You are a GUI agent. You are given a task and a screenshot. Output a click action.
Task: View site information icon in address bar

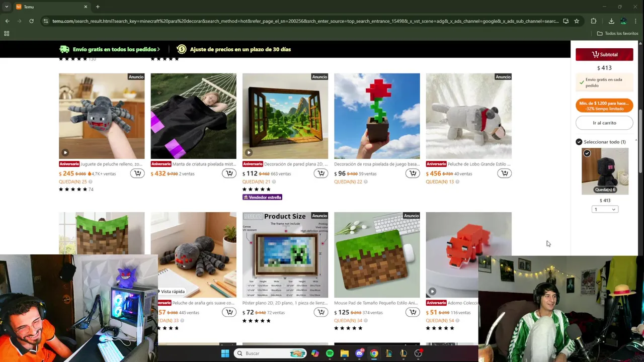pyautogui.click(x=46, y=21)
